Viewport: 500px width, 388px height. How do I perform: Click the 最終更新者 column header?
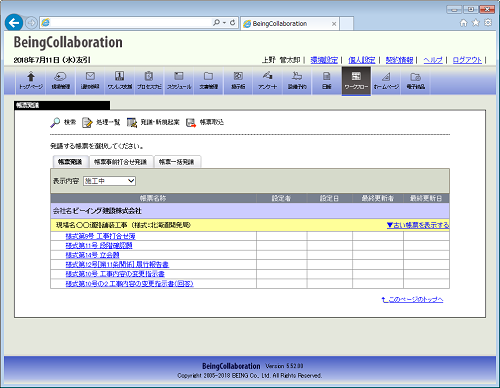[x=378, y=198]
